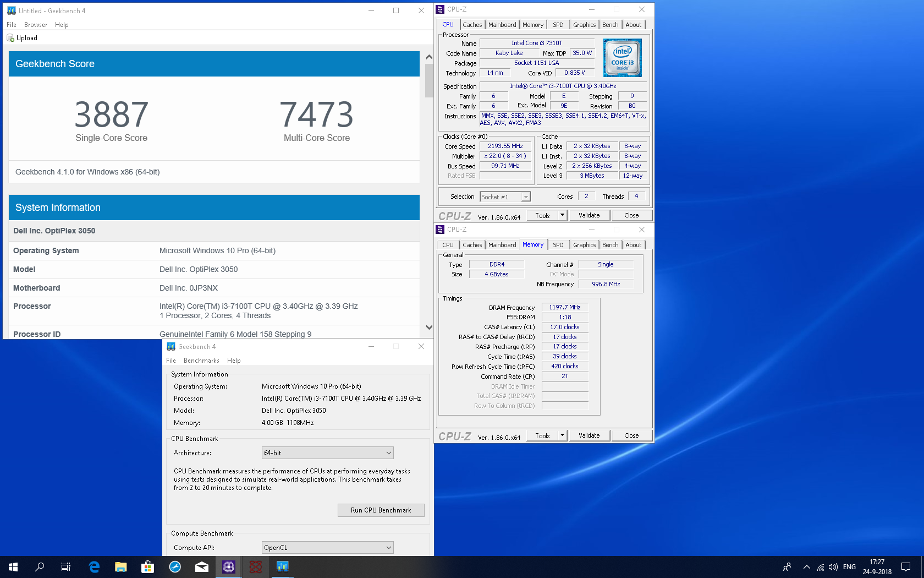The height and width of the screenshot is (578, 924).
Task: Switch to Bench tab in upper CPU-Z
Action: click(610, 25)
